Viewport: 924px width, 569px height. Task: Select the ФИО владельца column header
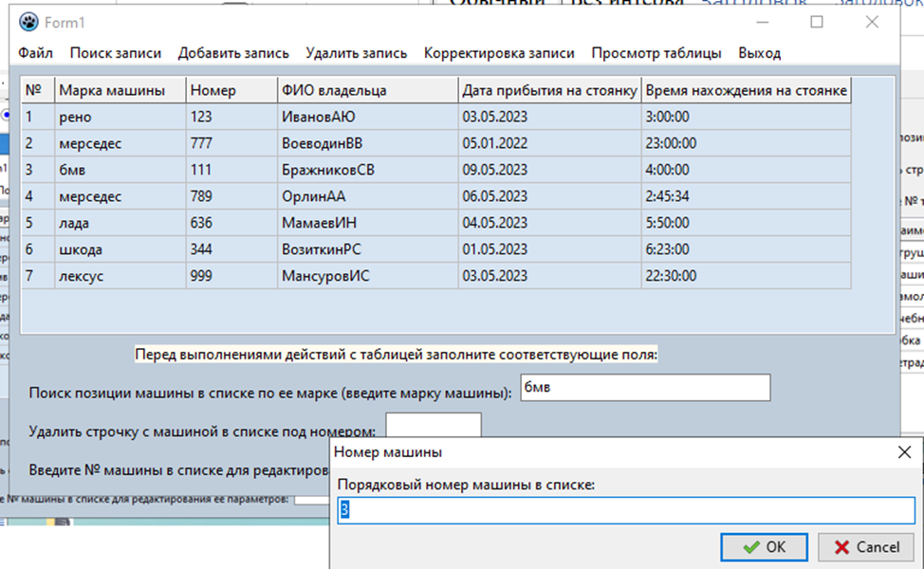point(368,90)
